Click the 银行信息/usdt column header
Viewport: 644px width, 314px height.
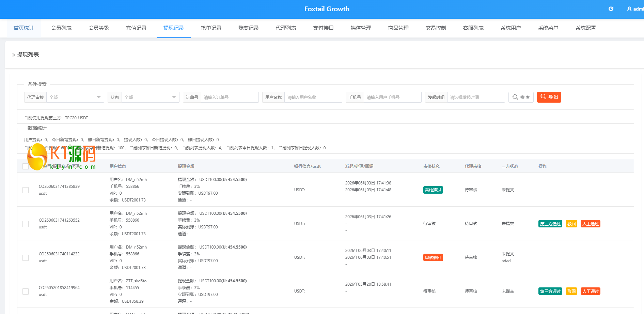tap(308, 166)
